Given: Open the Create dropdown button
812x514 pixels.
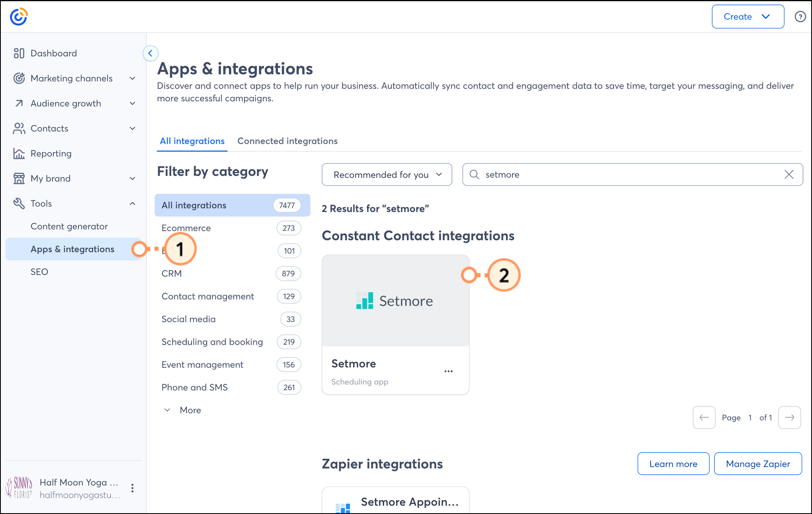Looking at the screenshot, I should pyautogui.click(x=748, y=17).
